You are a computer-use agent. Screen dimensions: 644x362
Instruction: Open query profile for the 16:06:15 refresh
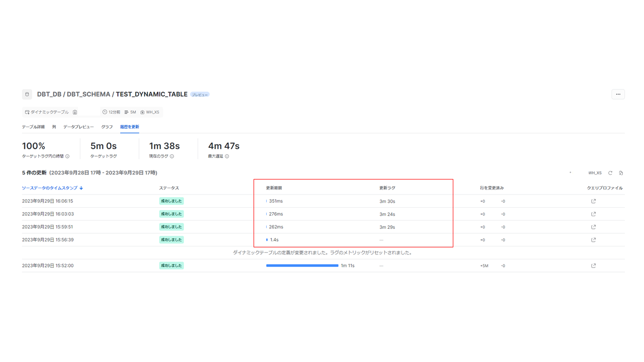(x=593, y=201)
